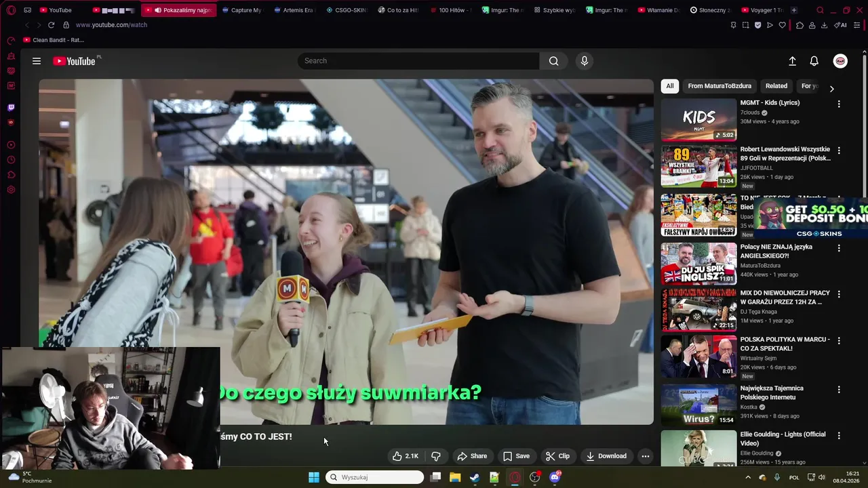
Task: Open history clock in Opera sidebar
Action: 11,160
